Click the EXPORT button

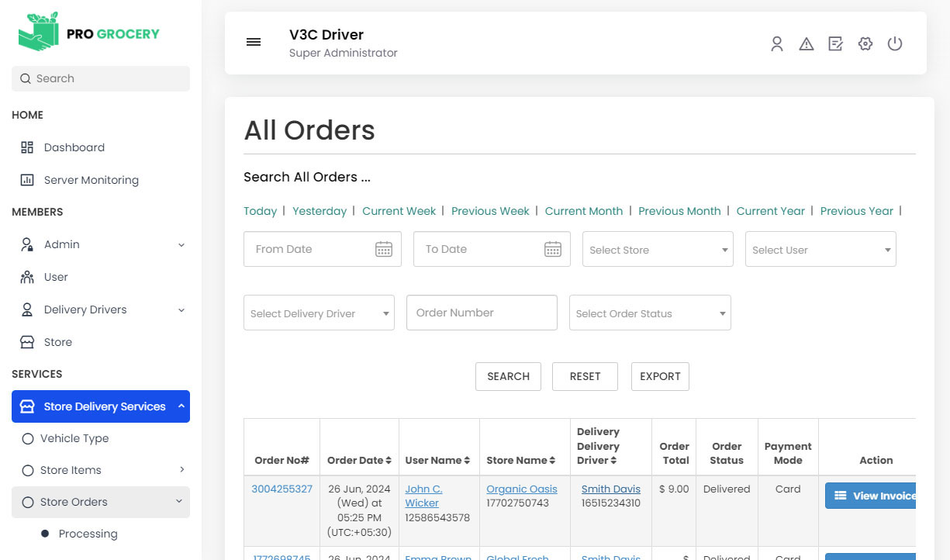[660, 376]
